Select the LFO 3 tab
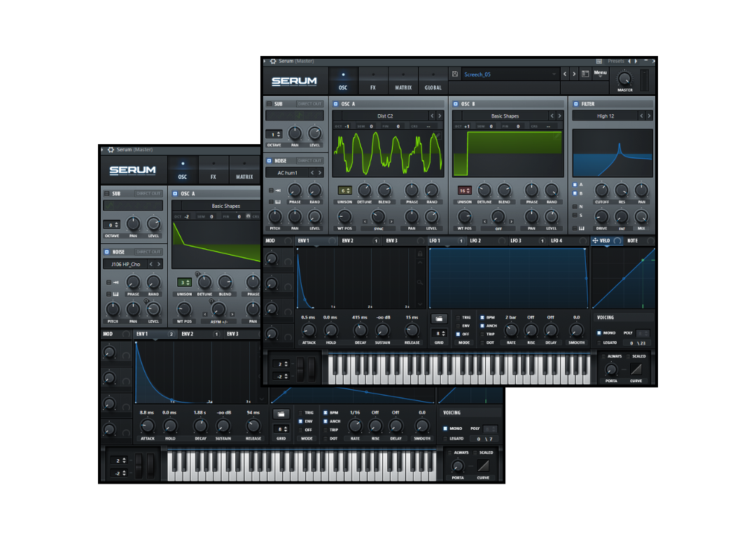The width and height of the screenshot is (756, 560). pyautogui.click(x=517, y=241)
